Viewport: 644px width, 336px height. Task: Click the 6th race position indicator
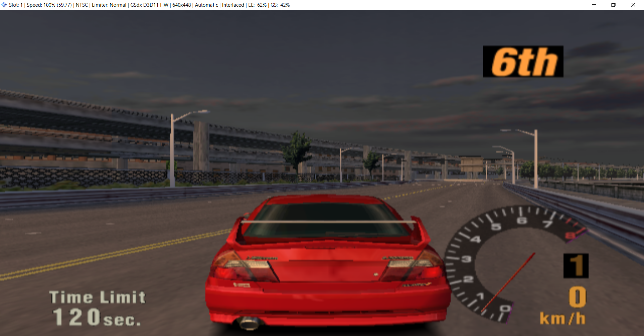pyautogui.click(x=523, y=61)
